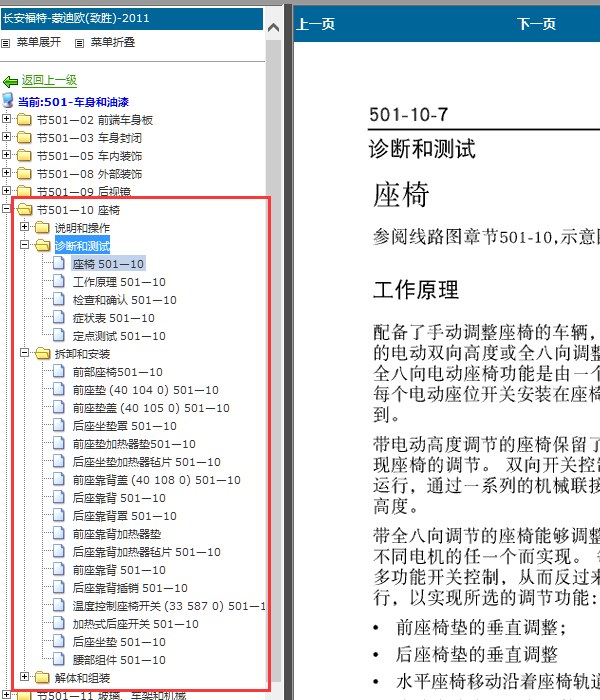Click folder icon for 节501—08 外部装饰
The height and width of the screenshot is (700, 600).
24,173
